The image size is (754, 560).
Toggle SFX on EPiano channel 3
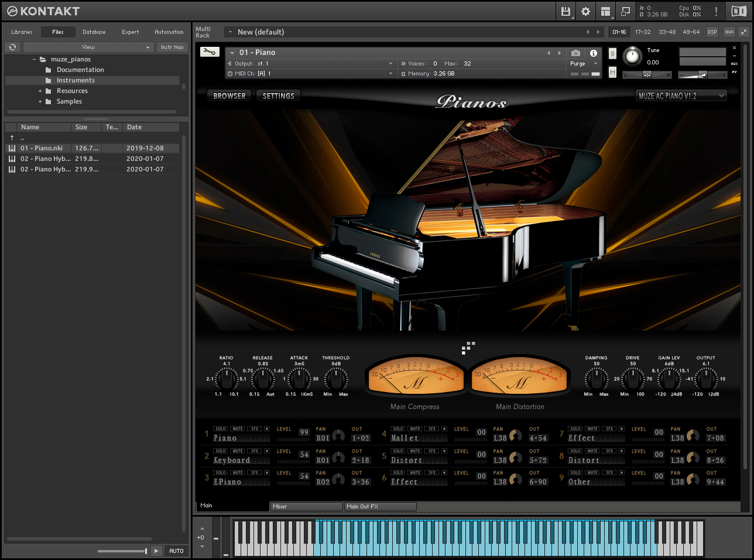(x=255, y=473)
